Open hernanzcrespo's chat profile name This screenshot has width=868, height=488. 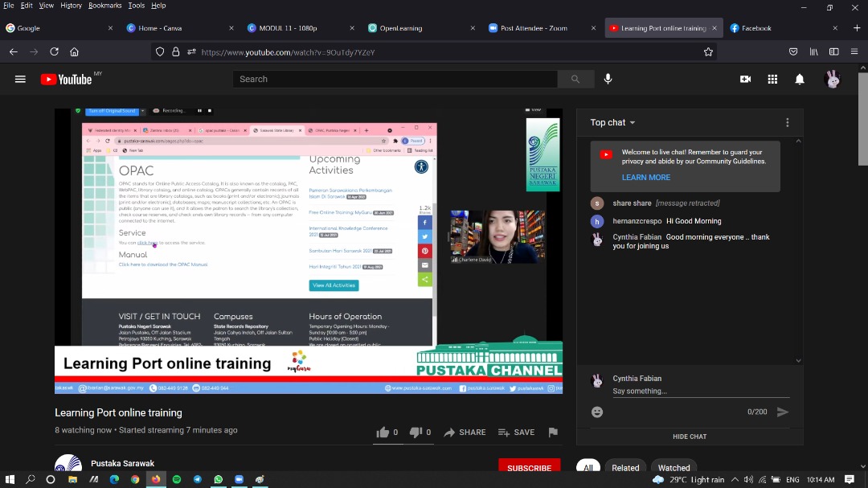tap(637, 221)
